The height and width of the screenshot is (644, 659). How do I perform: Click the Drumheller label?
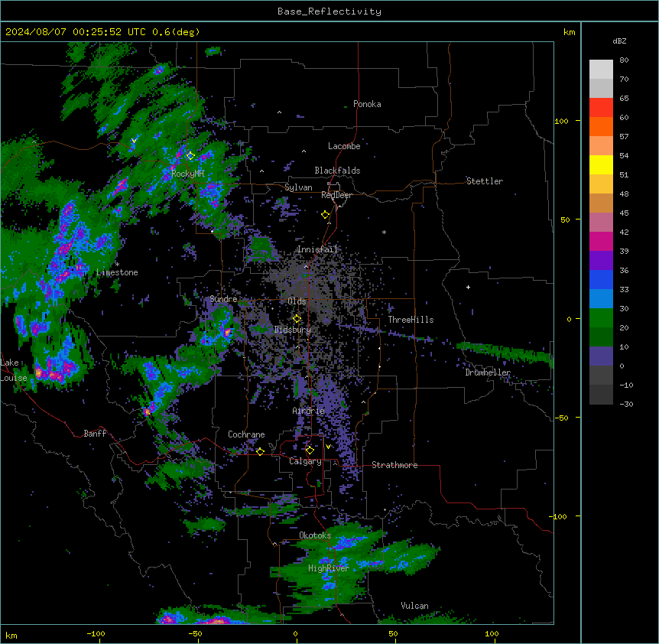coord(488,372)
